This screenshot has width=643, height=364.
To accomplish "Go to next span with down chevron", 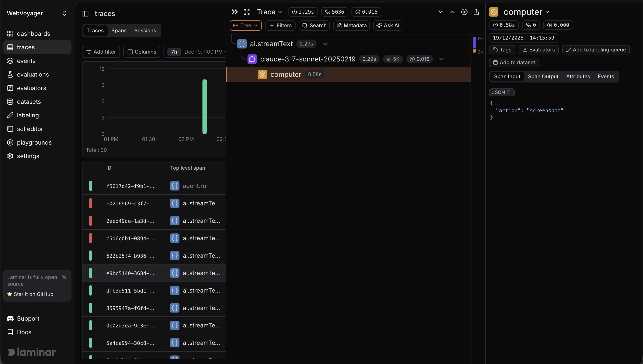I will [441, 12].
